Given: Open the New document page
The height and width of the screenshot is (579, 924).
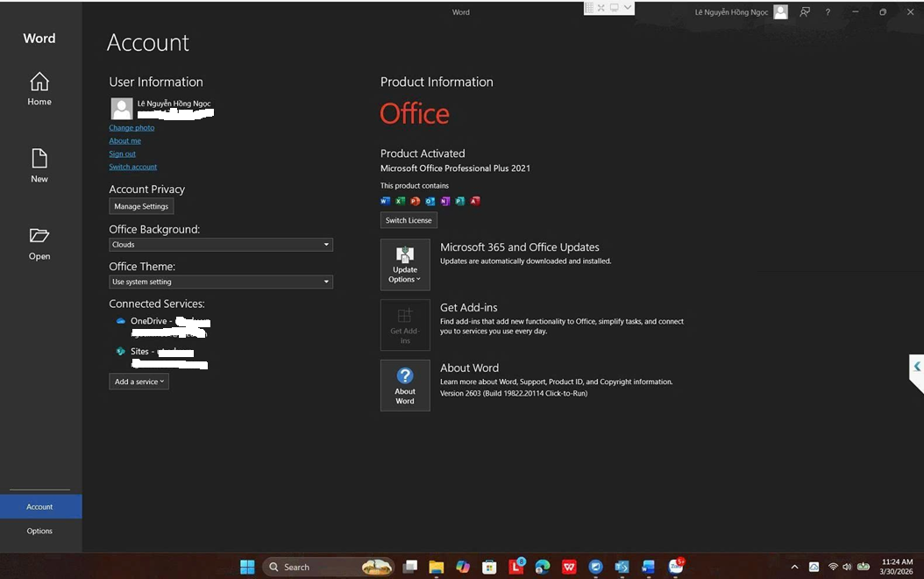Looking at the screenshot, I should click(39, 166).
